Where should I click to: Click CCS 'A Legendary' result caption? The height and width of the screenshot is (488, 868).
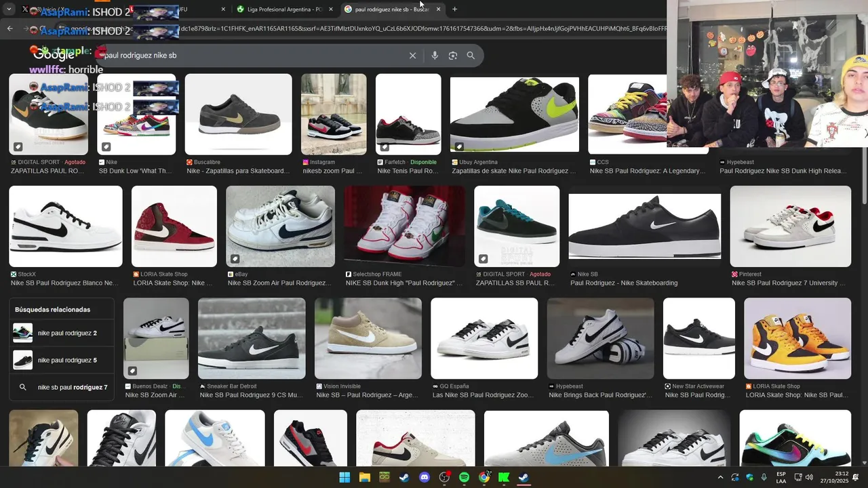pyautogui.click(x=648, y=171)
